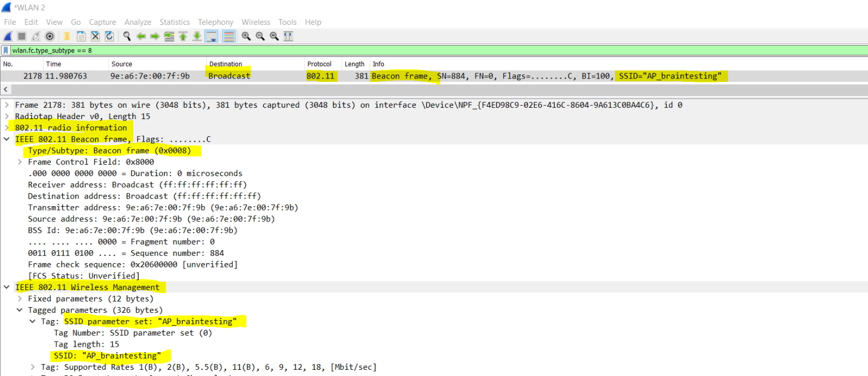Collapse the Tagged parameters tree
The width and height of the screenshot is (868, 376).
[x=20, y=310]
